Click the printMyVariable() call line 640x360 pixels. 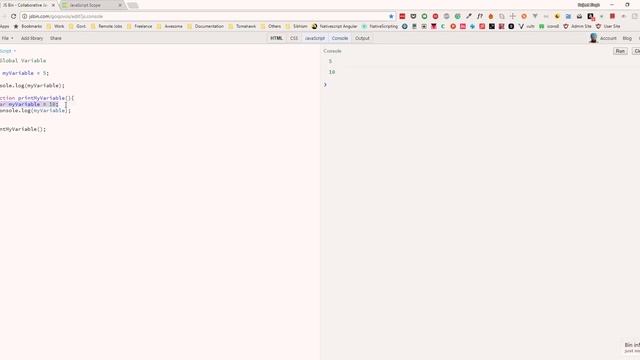click(23, 129)
